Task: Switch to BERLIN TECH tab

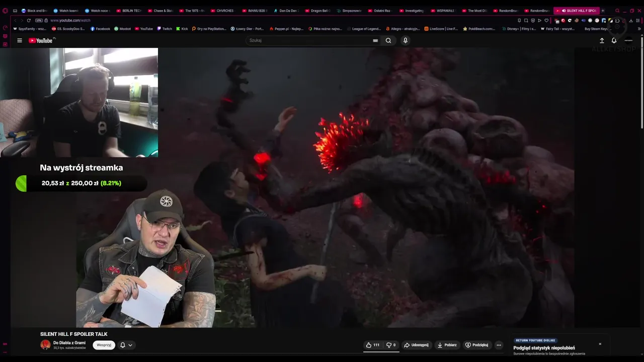Action: point(129,11)
